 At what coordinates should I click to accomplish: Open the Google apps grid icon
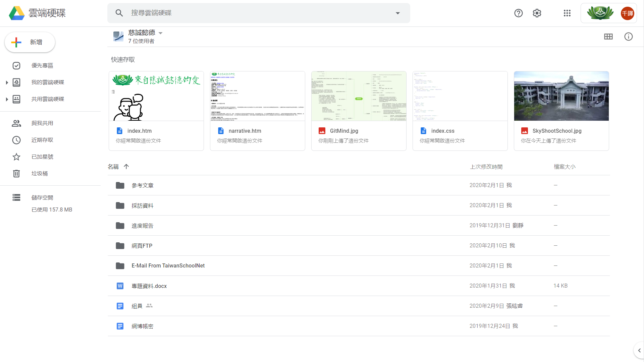point(567,13)
